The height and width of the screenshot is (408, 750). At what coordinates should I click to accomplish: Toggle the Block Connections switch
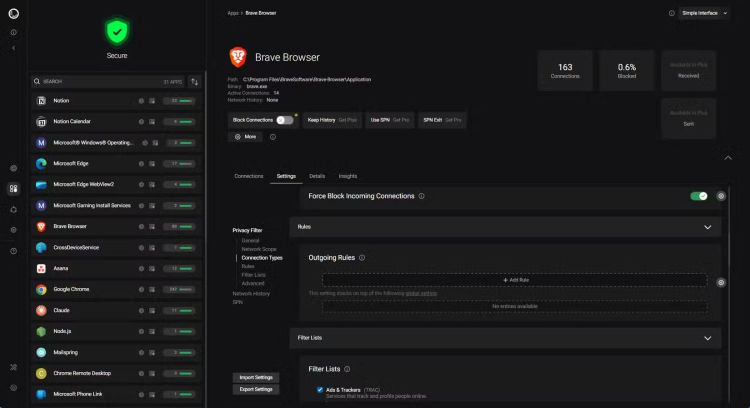click(x=285, y=120)
